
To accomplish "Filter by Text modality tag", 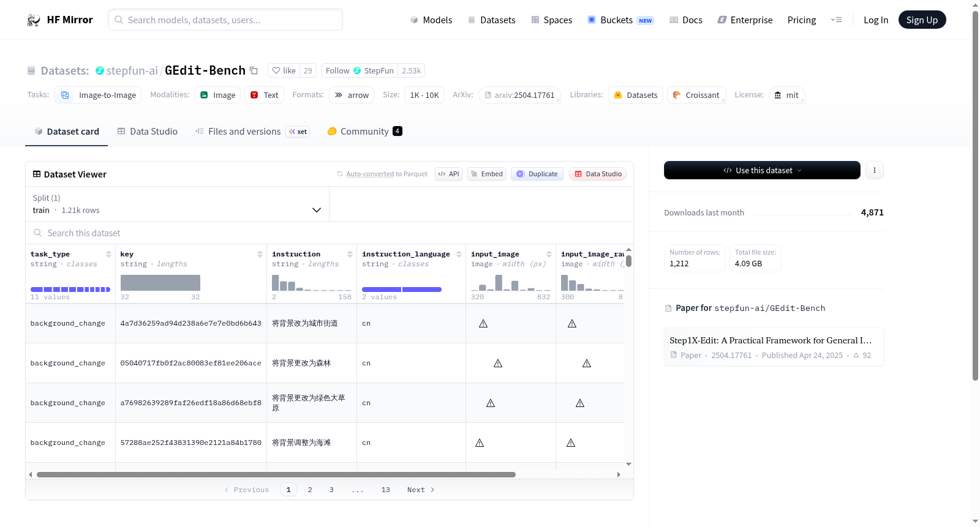I will point(264,95).
